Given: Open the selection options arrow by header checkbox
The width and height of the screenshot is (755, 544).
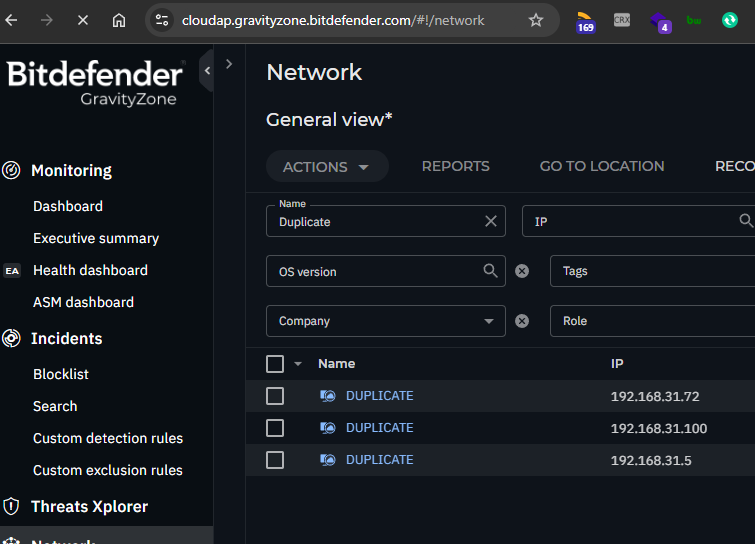Looking at the screenshot, I should click(x=298, y=364).
